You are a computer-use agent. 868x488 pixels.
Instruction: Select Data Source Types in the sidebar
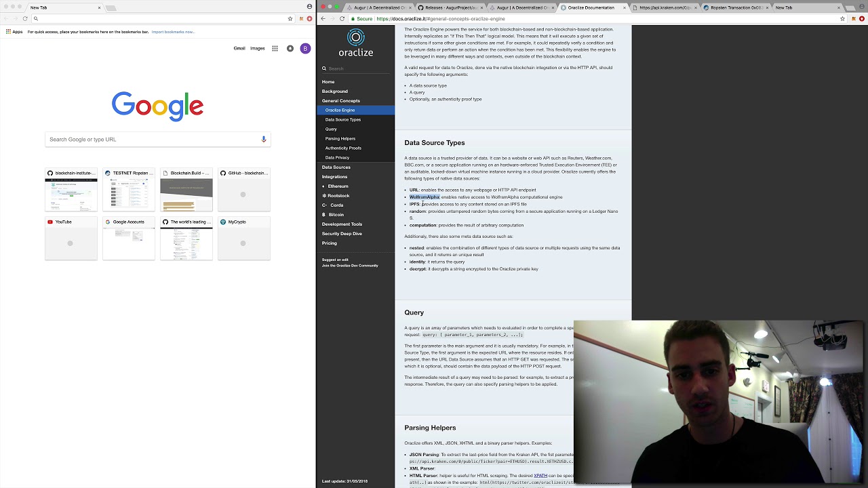click(355, 119)
